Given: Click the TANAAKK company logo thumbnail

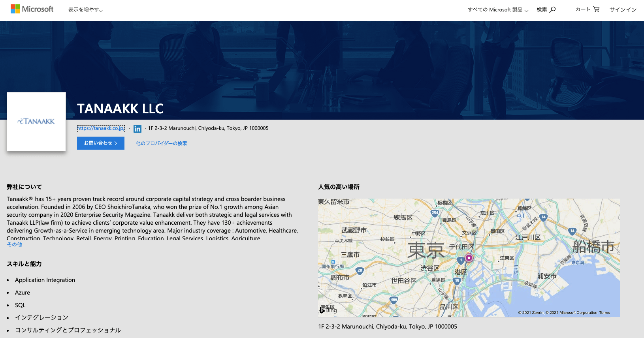Looking at the screenshot, I should click(36, 122).
